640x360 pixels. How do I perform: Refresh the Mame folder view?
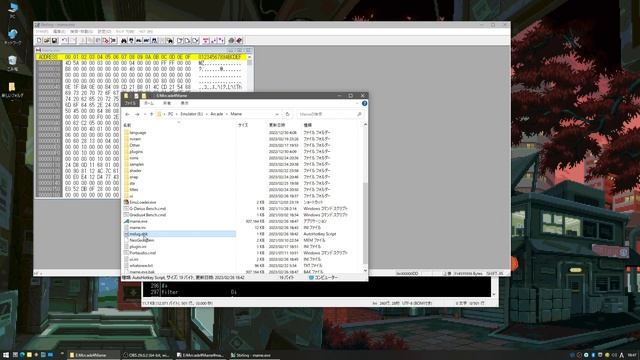coord(287,114)
